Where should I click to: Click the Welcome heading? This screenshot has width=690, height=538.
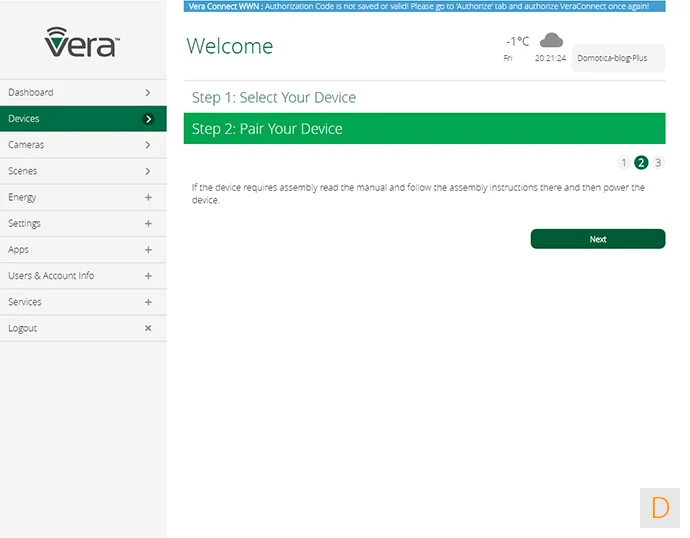pos(230,46)
